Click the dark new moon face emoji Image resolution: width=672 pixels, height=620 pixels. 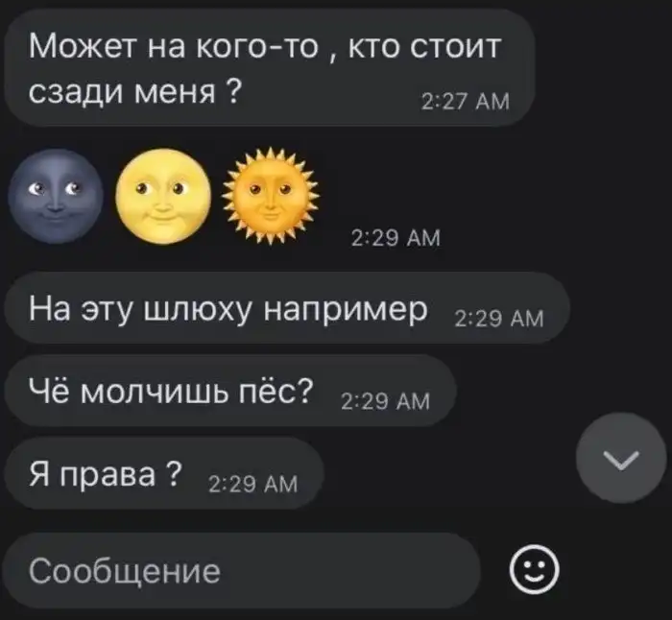pos(56,196)
